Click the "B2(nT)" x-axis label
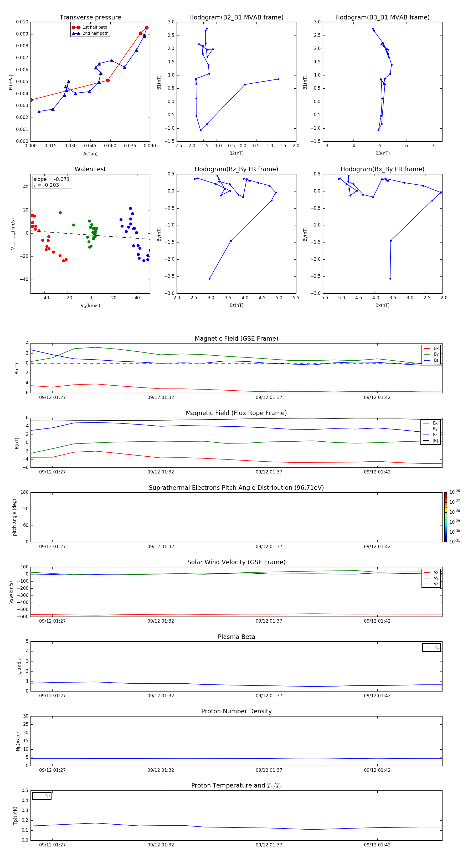Screen dimensions: 473x868 coord(236,153)
